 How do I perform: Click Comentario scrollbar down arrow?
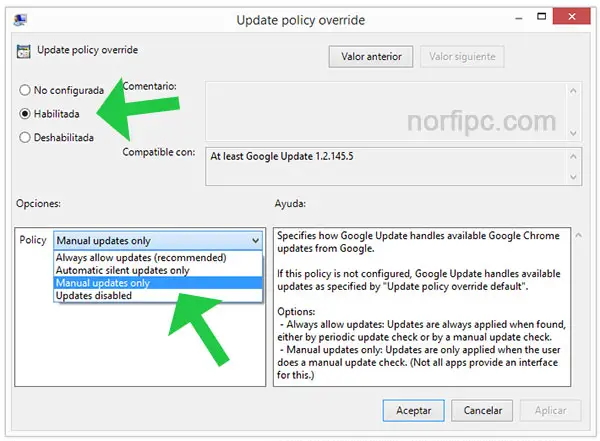tap(573, 133)
